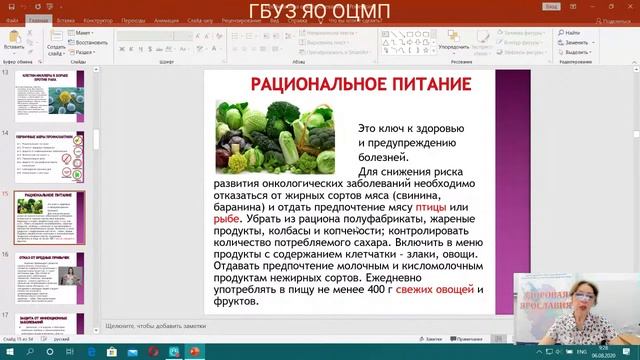
Task: Decrease font size with the small A icon
Action: point(207,36)
